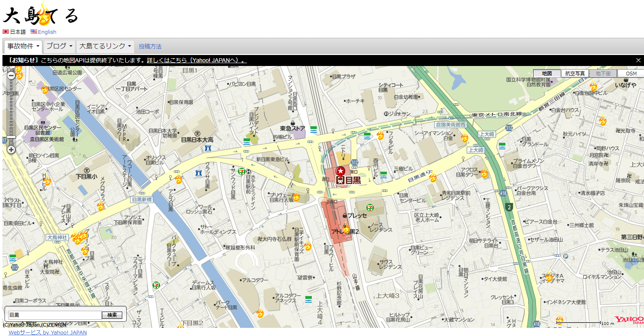Switch map layer to OSM

(631, 73)
